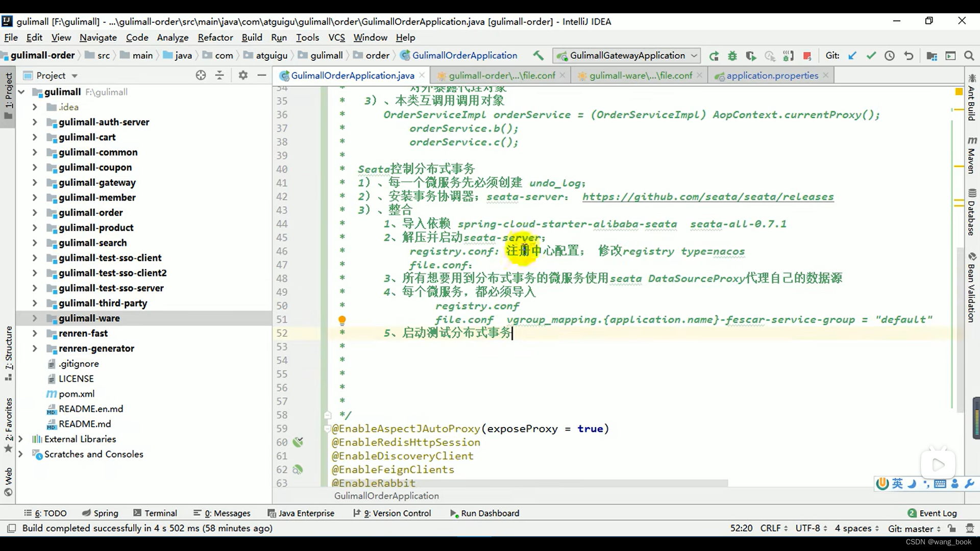The width and height of the screenshot is (980, 551).
Task: Fold the comment block at line 58
Action: 328,415
